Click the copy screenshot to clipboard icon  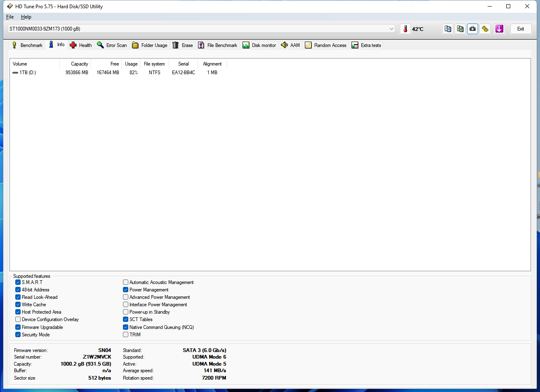point(460,29)
